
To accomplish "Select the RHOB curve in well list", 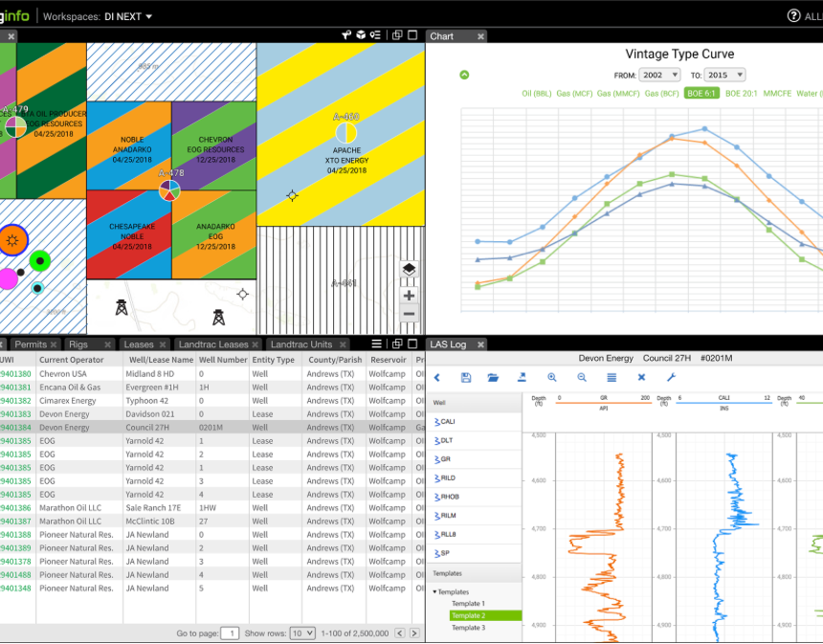I will tap(475, 497).
